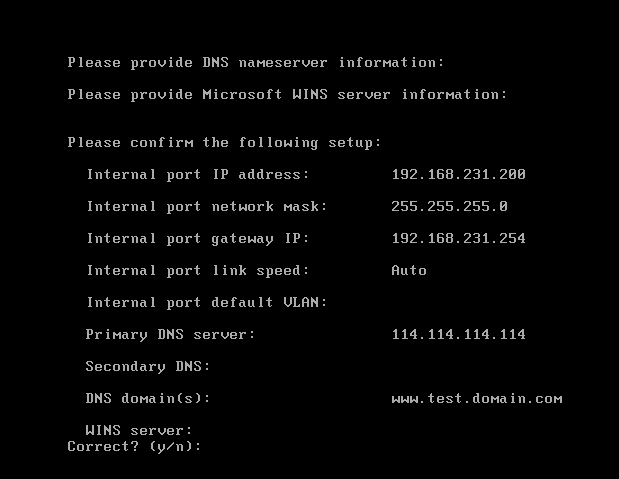Click the 'Internal port gateway IP:' label
The height and width of the screenshot is (479, 619).
(x=198, y=239)
